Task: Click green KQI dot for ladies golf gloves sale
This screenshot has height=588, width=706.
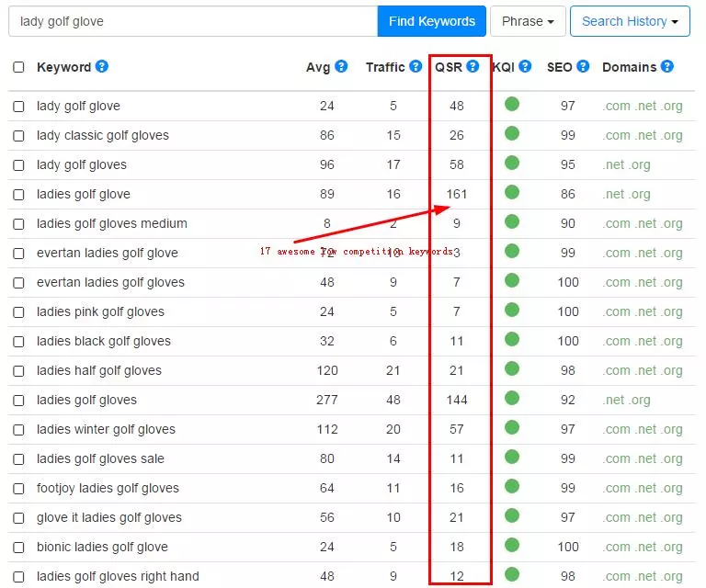Action: click(512, 457)
